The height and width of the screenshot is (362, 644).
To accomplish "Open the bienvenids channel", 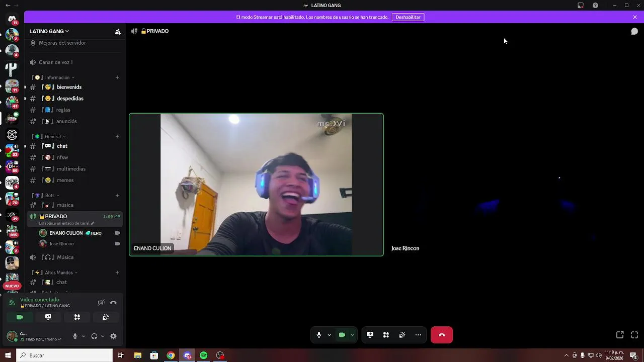I will pos(74,87).
